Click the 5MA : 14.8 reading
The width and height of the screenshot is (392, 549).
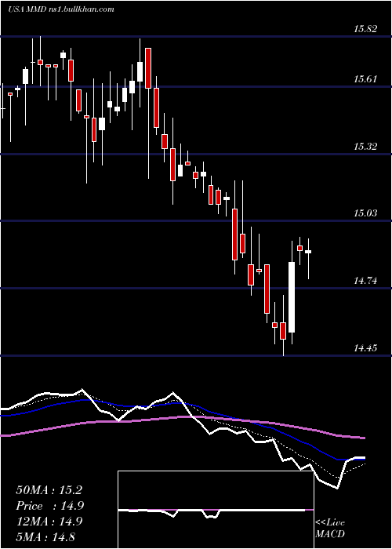click(x=45, y=536)
